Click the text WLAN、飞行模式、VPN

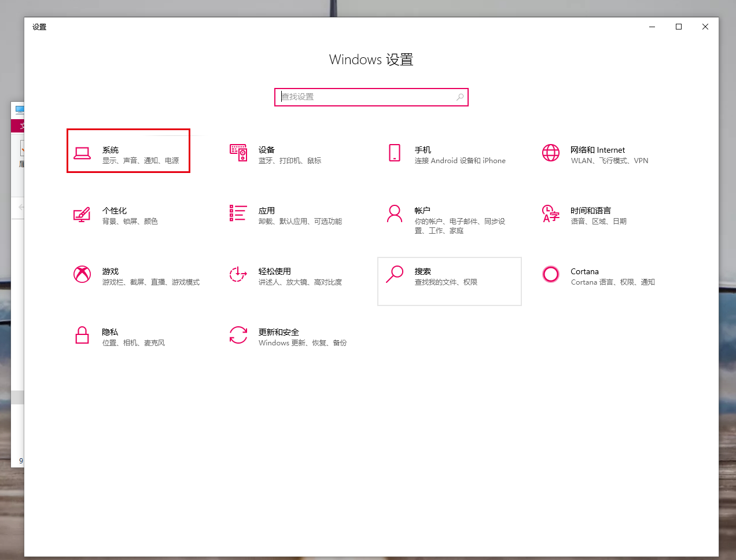[x=609, y=161]
